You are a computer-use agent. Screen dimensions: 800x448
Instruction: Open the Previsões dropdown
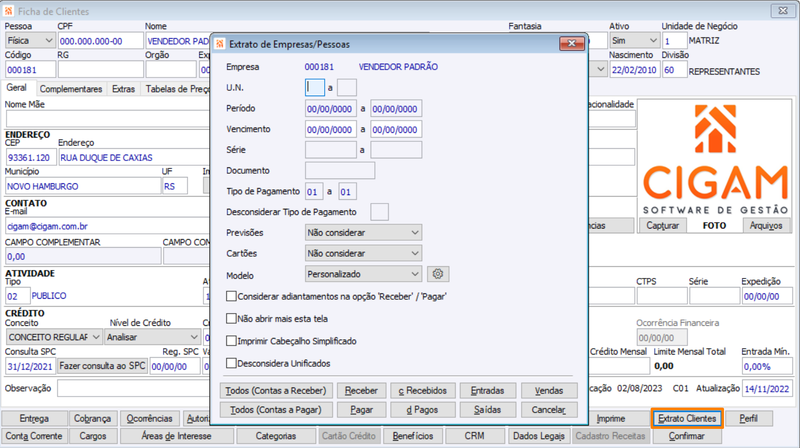(x=363, y=233)
